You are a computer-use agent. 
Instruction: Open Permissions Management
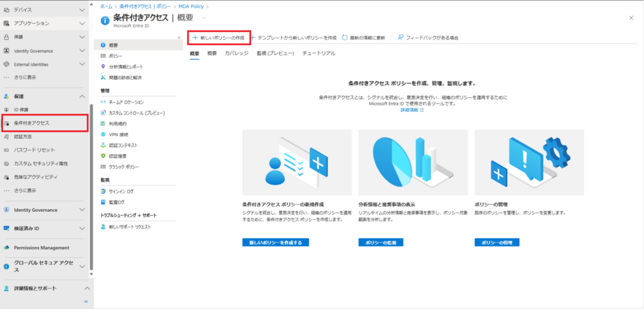point(42,247)
